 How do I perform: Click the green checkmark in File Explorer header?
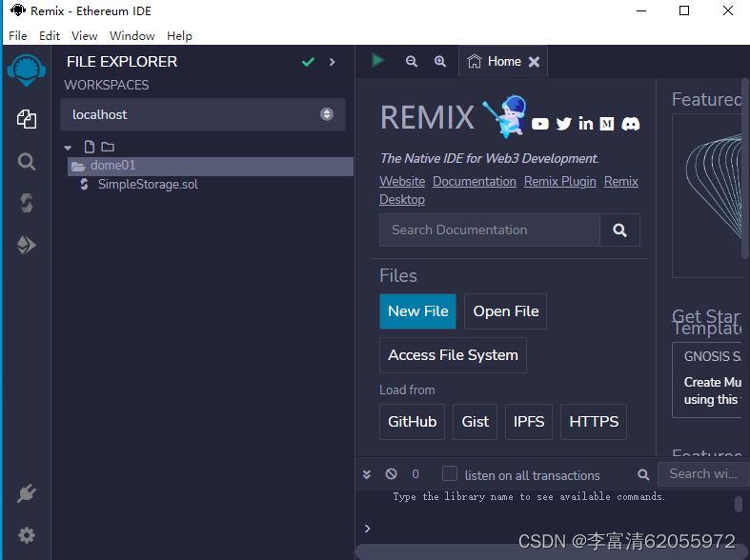pyautogui.click(x=308, y=62)
